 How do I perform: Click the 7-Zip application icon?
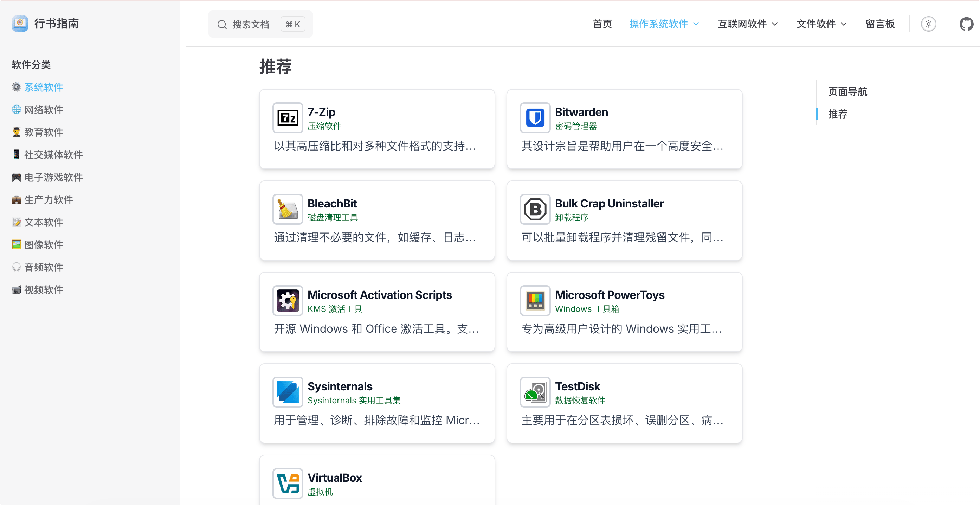pyautogui.click(x=287, y=117)
